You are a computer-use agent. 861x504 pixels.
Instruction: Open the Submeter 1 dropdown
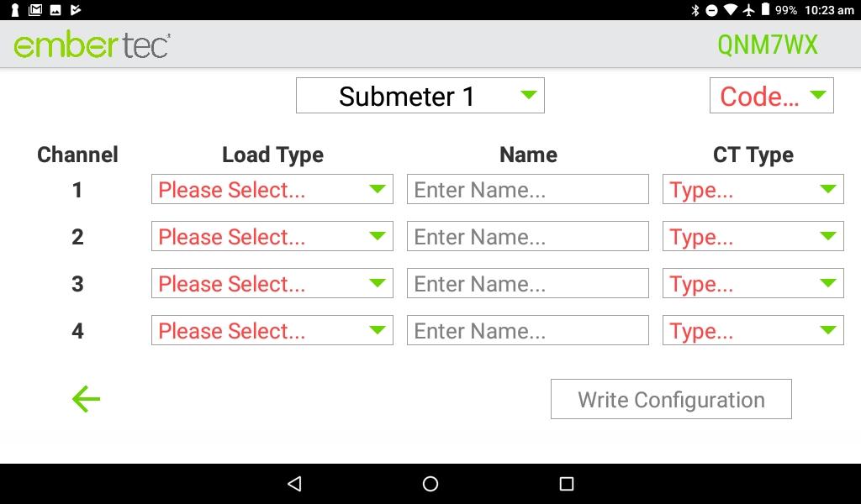(420, 96)
